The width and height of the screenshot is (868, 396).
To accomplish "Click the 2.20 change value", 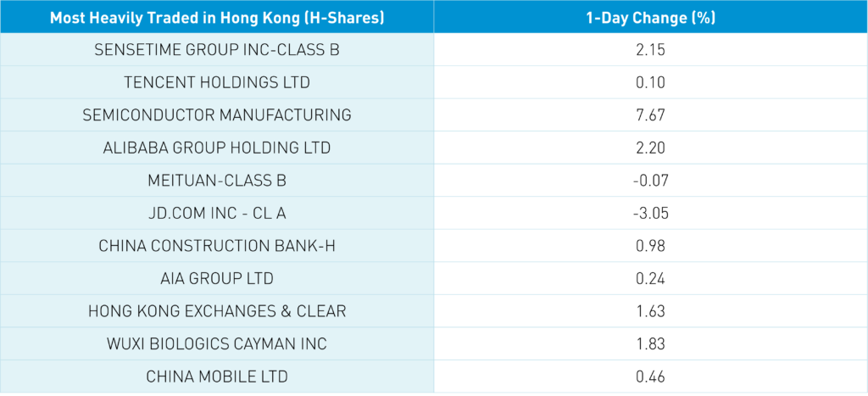I will (x=650, y=148).
